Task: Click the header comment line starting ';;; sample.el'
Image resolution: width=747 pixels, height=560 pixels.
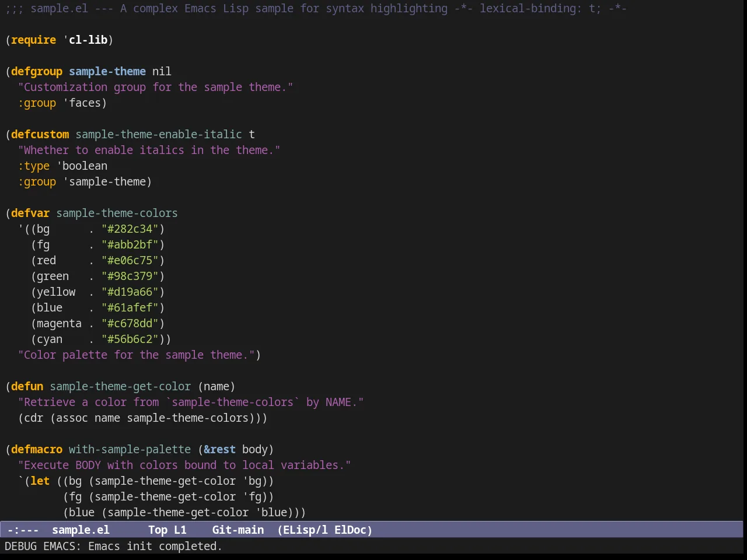Action: tap(316, 8)
